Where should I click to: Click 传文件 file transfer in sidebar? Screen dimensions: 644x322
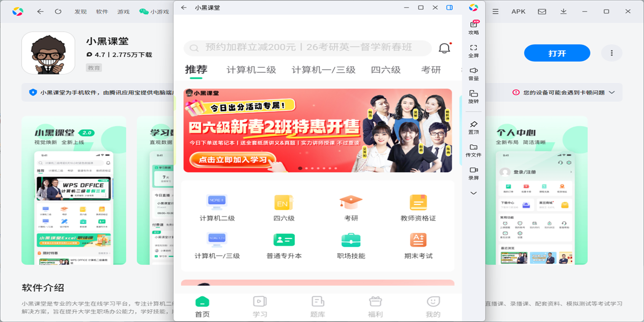(473, 151)
